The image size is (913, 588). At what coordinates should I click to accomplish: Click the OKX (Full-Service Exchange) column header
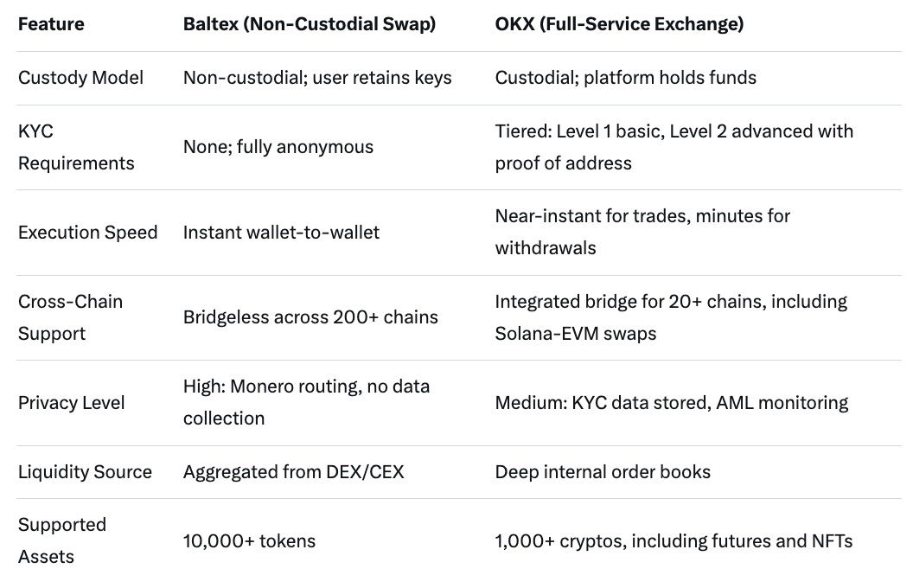coord(619,24)
